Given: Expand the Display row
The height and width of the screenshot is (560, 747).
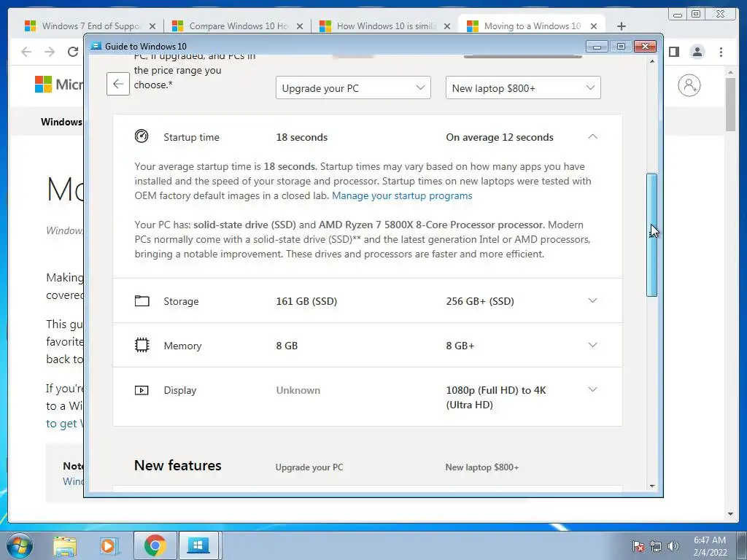Looking at the screenshot, I should 592,389.
